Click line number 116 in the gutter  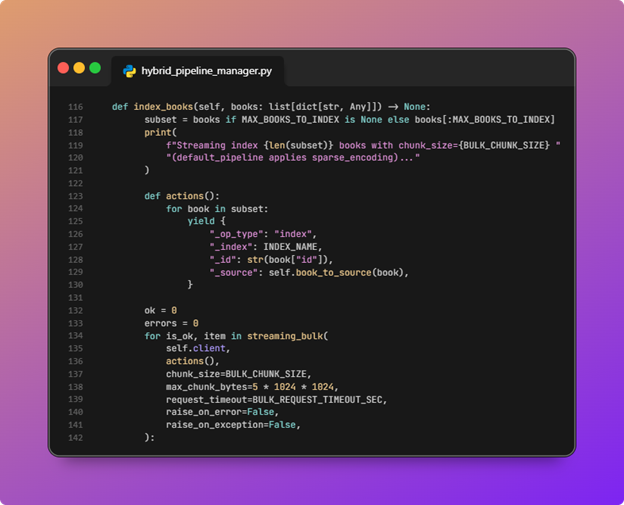point(76,107)
